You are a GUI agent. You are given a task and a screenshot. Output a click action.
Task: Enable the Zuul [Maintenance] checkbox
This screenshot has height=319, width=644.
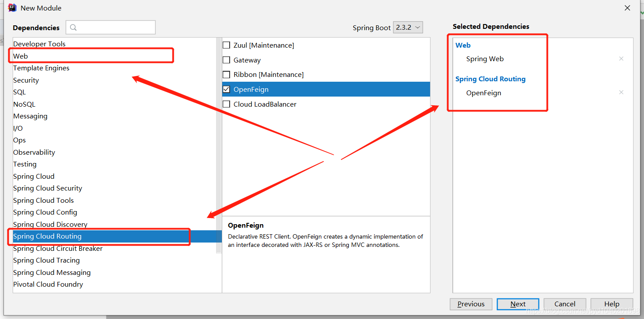tap(227, 45)
